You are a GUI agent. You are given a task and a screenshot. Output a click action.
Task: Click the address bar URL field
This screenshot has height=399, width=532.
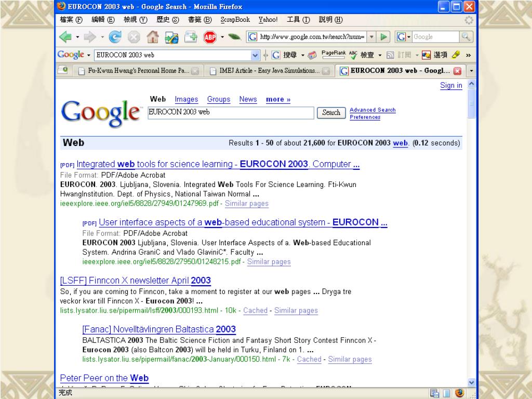pyautogui.click(x=312, y=37)
